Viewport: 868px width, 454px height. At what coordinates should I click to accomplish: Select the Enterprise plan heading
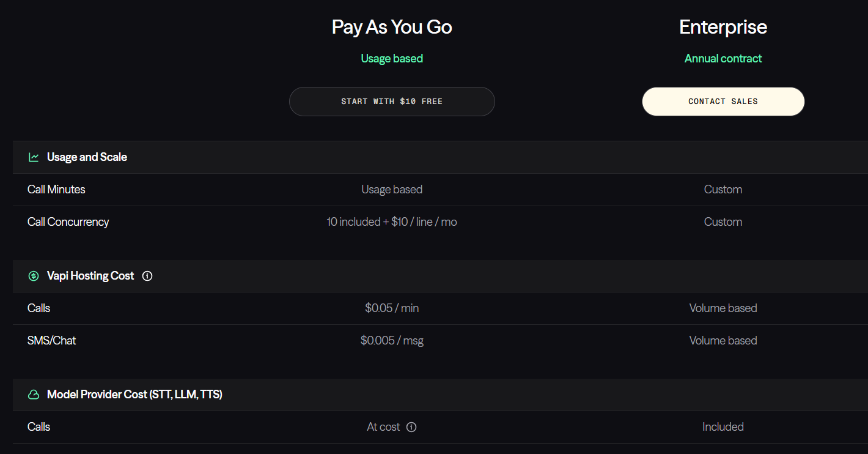(723, 27)
